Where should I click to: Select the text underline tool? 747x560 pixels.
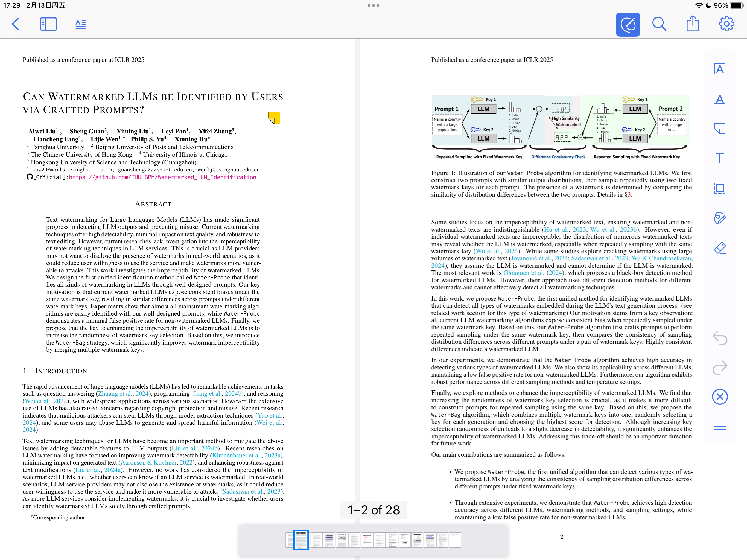(720, 99)
